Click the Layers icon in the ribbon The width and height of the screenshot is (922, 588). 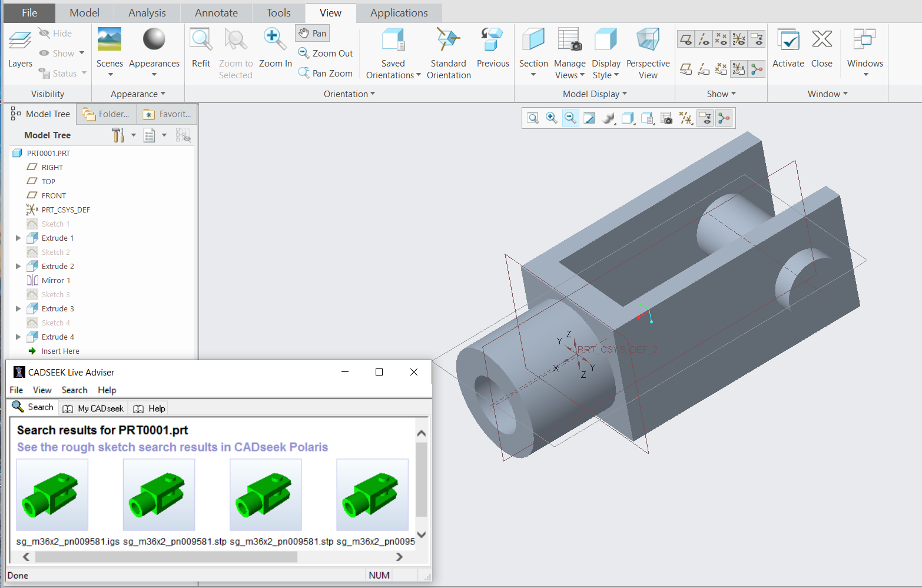point(20,41)
